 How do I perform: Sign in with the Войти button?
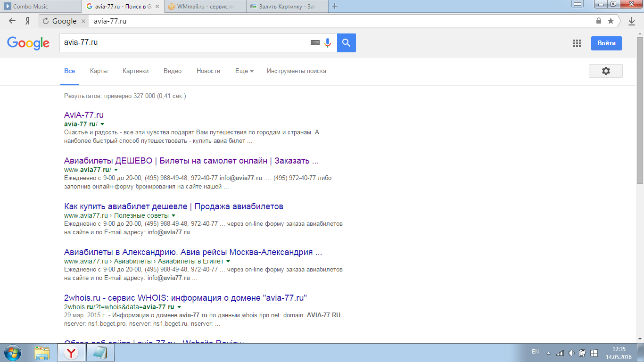(606, 43)
